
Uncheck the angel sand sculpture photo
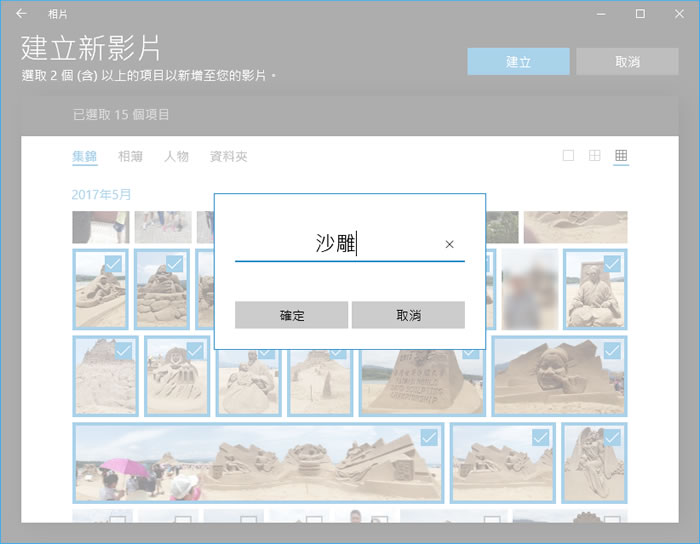[x=594, y=463]
